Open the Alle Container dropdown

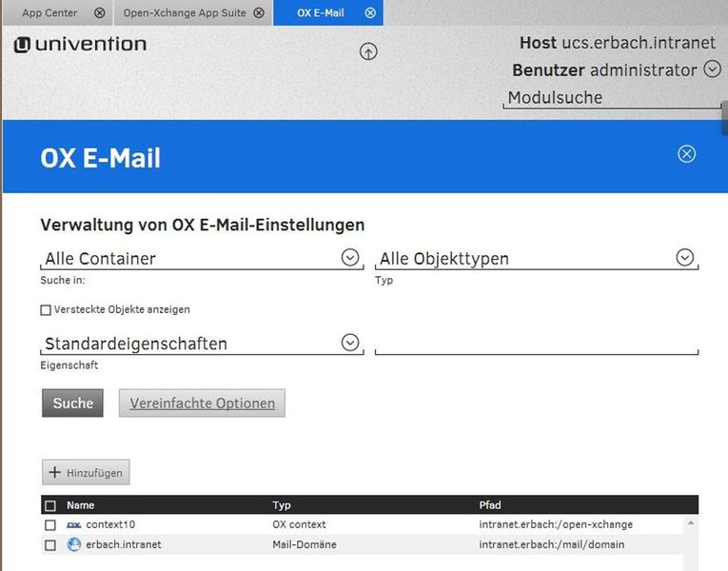202,258
